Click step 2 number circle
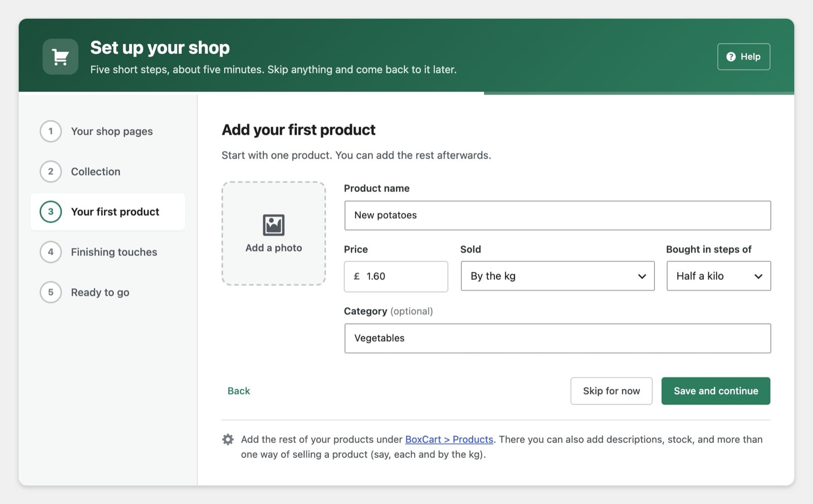 [x=51, y=171]
